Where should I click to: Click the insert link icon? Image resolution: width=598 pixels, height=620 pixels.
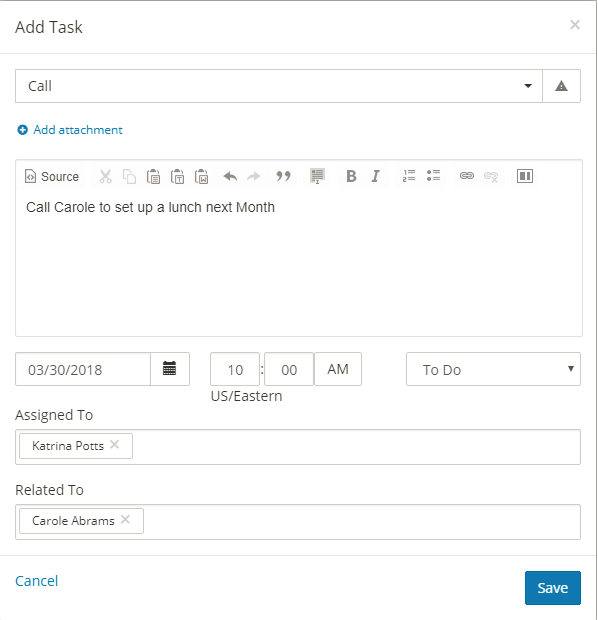click(x=467, y=176)
